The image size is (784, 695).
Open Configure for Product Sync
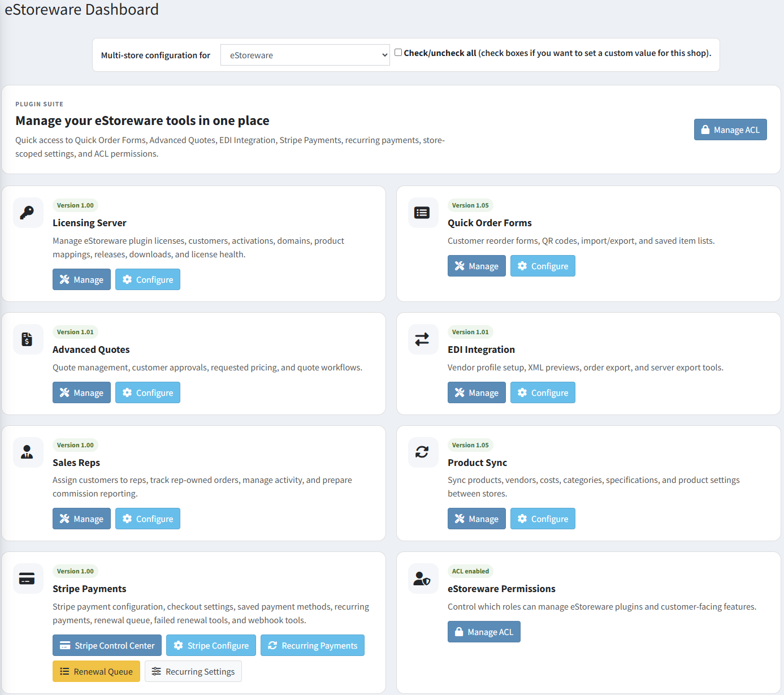543,519
